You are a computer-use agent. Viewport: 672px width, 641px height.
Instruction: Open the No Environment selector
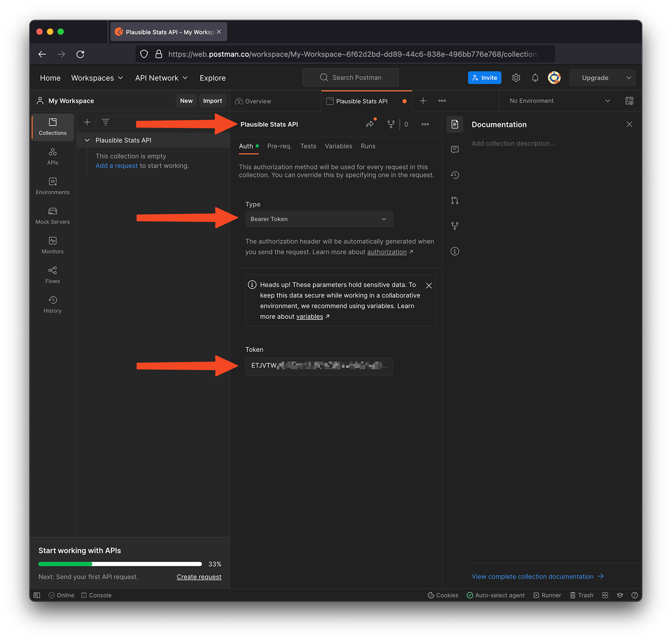560,101
